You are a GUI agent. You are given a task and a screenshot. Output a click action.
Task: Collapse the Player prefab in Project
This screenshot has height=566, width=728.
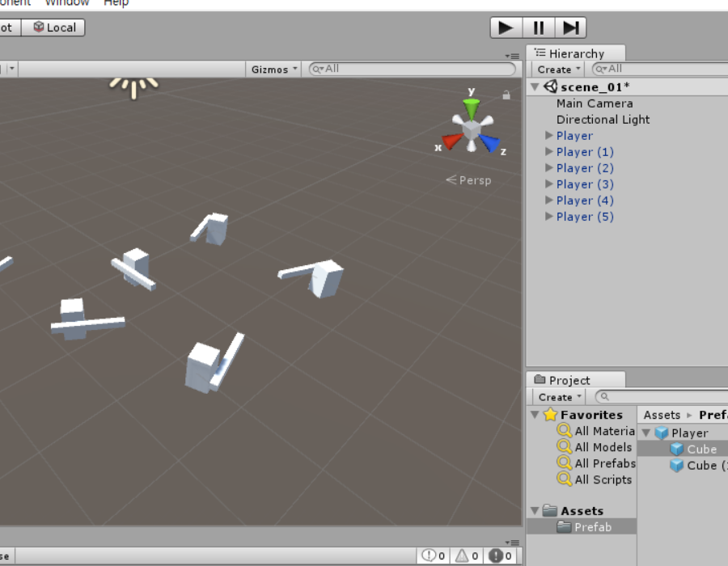645,433
